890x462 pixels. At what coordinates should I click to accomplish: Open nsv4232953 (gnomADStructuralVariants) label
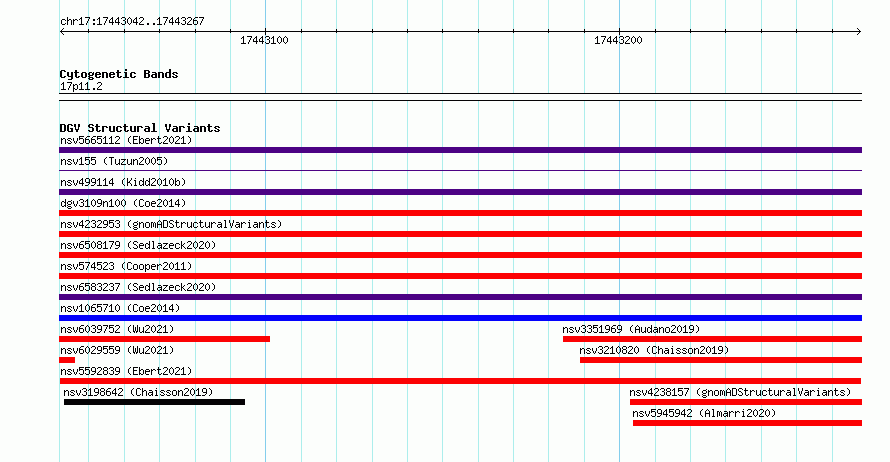171,224
